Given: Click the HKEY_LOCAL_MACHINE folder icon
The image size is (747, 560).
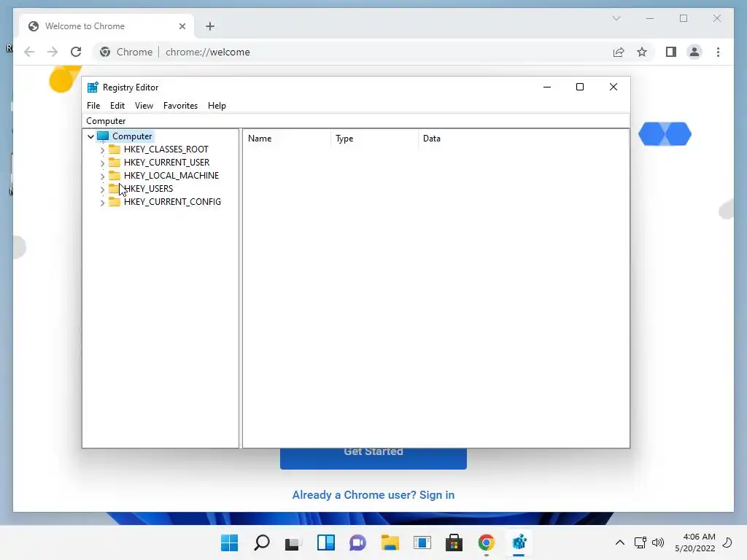Looking at the screenshot, I should 115,175.
